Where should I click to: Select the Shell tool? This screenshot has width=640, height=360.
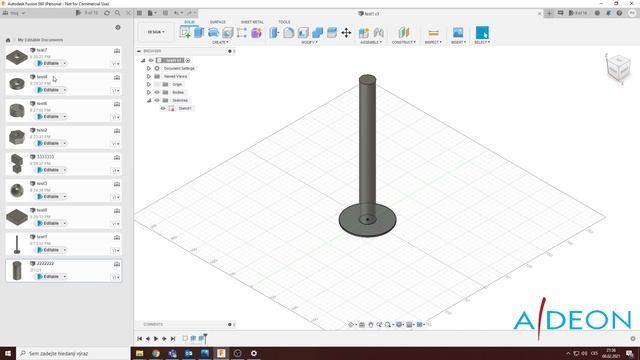(x=303, y=32)
